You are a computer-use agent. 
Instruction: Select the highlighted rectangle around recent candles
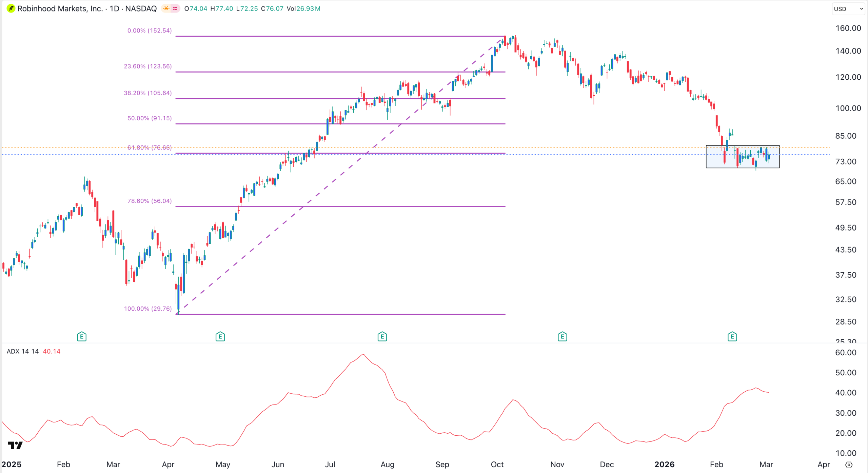(743, 157)
